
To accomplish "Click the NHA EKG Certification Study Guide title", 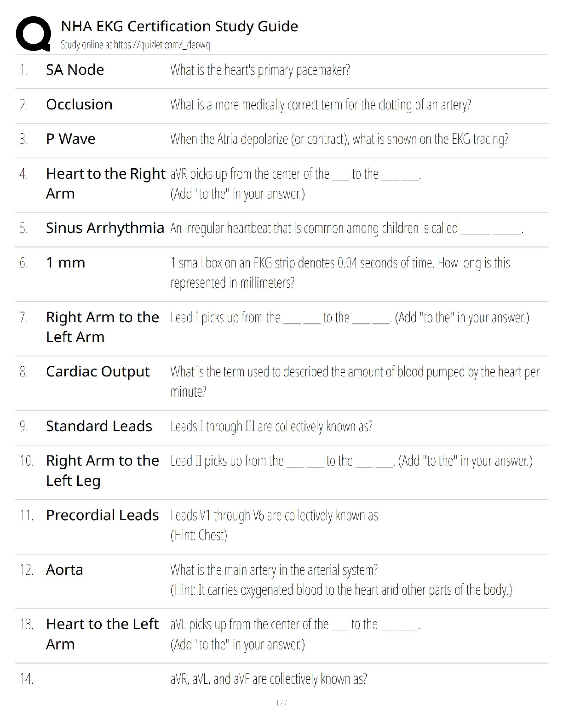I will pos(179,26).
